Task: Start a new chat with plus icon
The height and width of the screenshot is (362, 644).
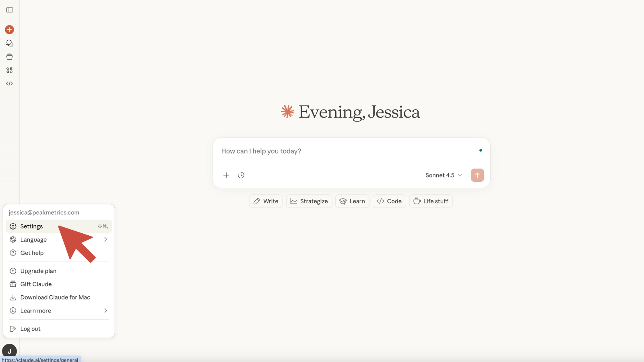Action: (10, 30)
